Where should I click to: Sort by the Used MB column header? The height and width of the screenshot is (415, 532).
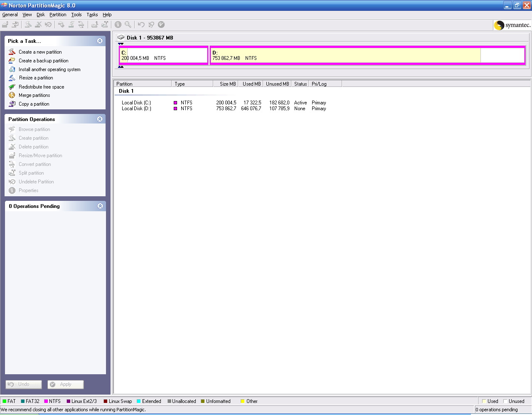(251, 84)
